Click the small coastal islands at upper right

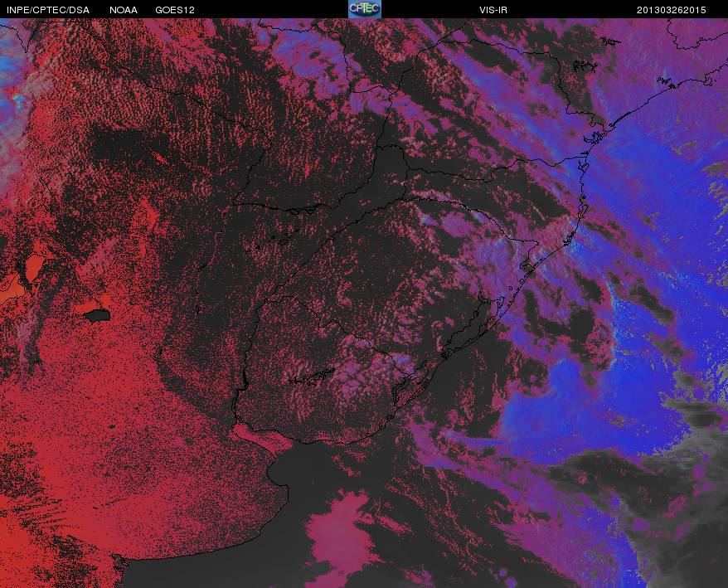[x=584, y=66]
